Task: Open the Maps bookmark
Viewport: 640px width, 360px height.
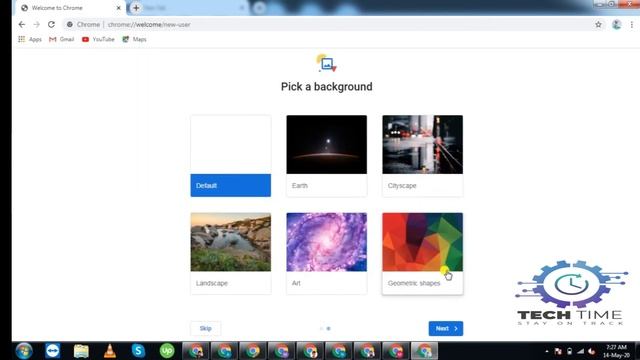Action: [x=134, y=39]
